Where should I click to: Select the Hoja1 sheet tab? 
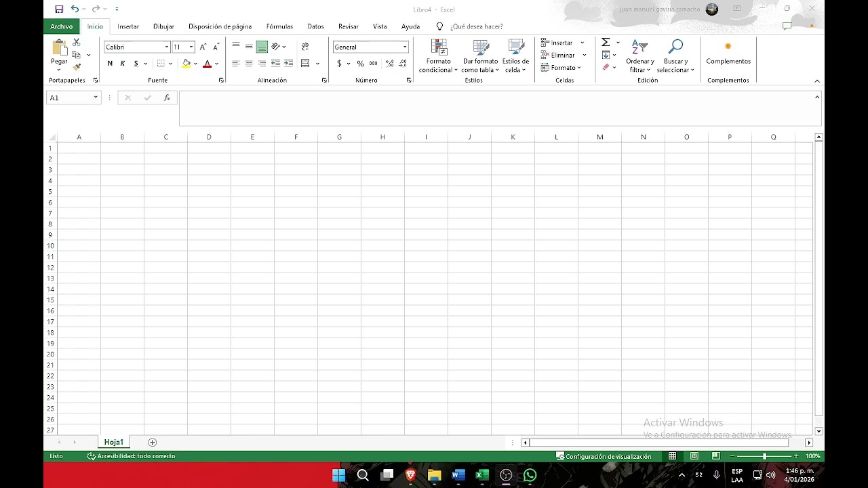114,442
